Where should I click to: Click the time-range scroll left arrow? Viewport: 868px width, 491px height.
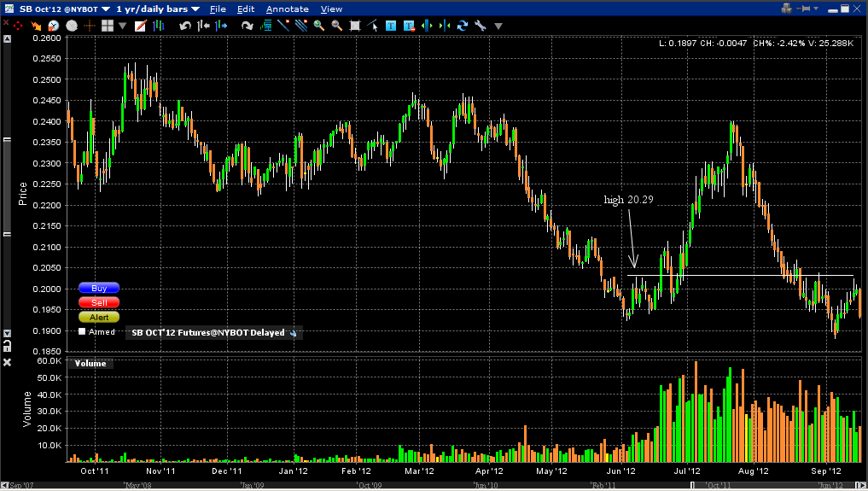click(x=4, y=486)
